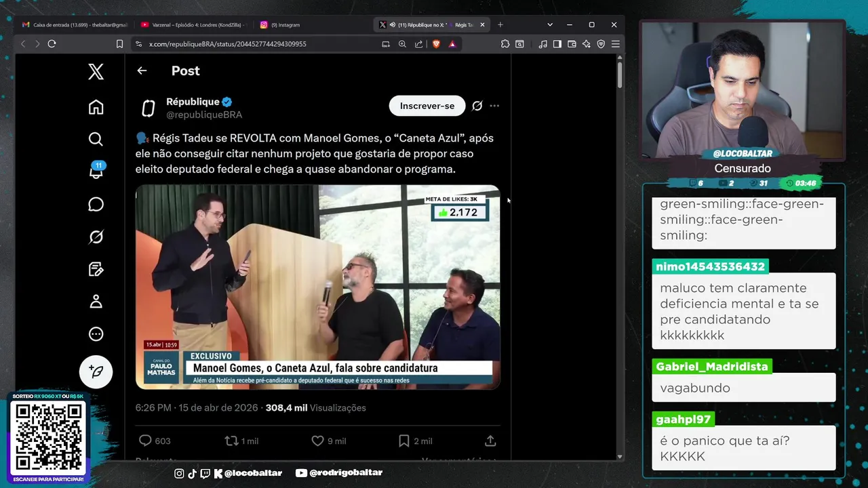Screen dimensions: 868x488
Task: Open the X search explore icon
Action: coord(96,139)
